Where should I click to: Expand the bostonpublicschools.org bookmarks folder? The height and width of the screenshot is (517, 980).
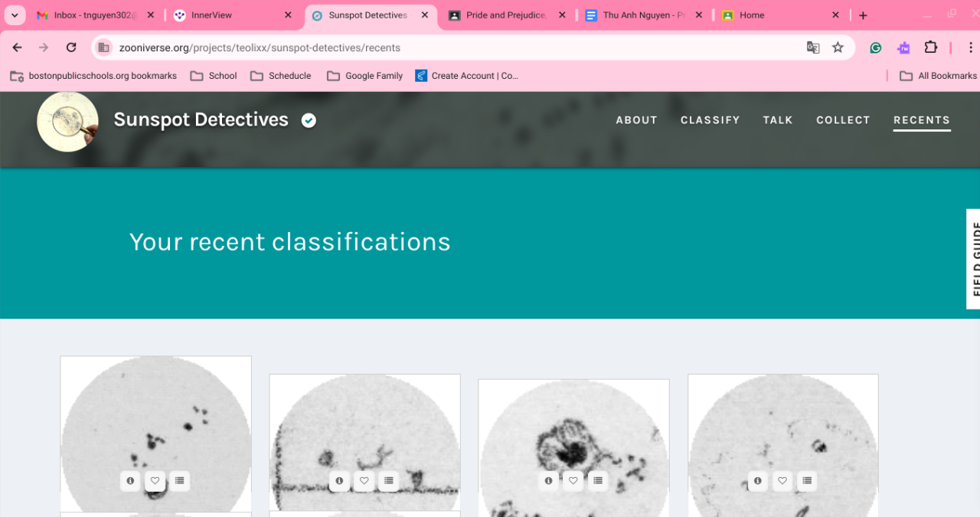tap(93, 76)
